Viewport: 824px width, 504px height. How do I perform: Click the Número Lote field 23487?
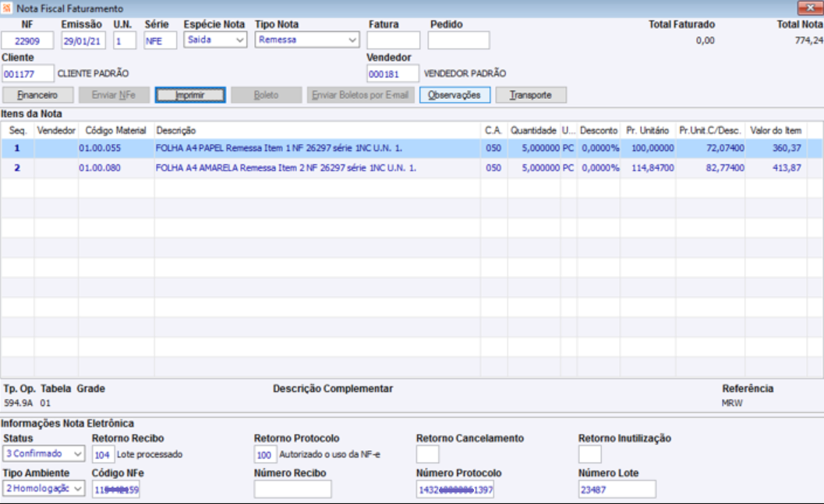tap(617, 489)
